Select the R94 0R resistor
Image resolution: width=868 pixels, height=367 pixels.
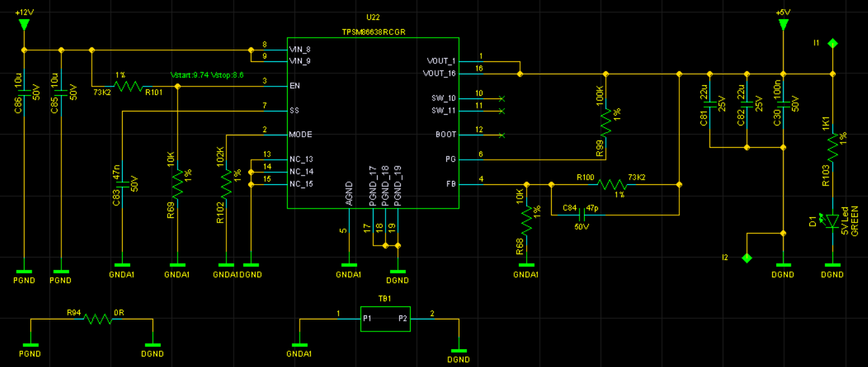97,319
